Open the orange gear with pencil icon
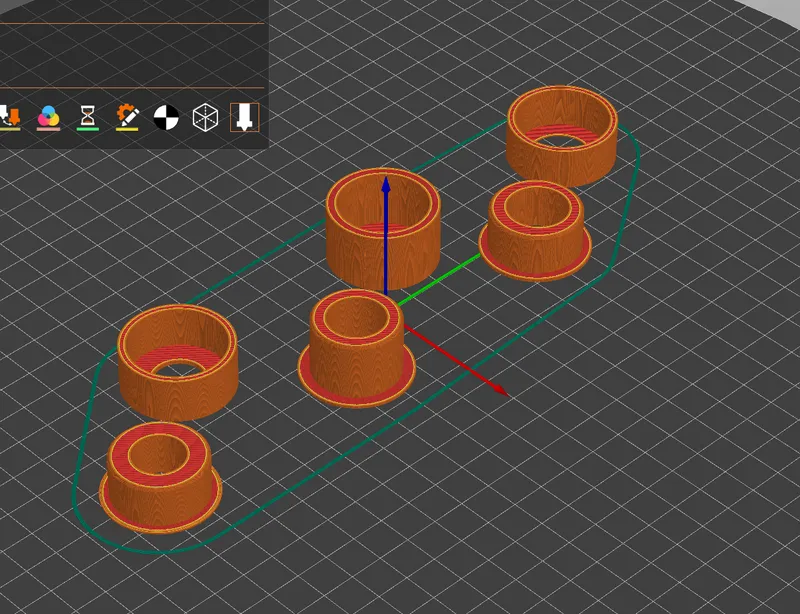The height and width of the screenshot is (614, 800). pyautogui.click(x=127, y=117)
